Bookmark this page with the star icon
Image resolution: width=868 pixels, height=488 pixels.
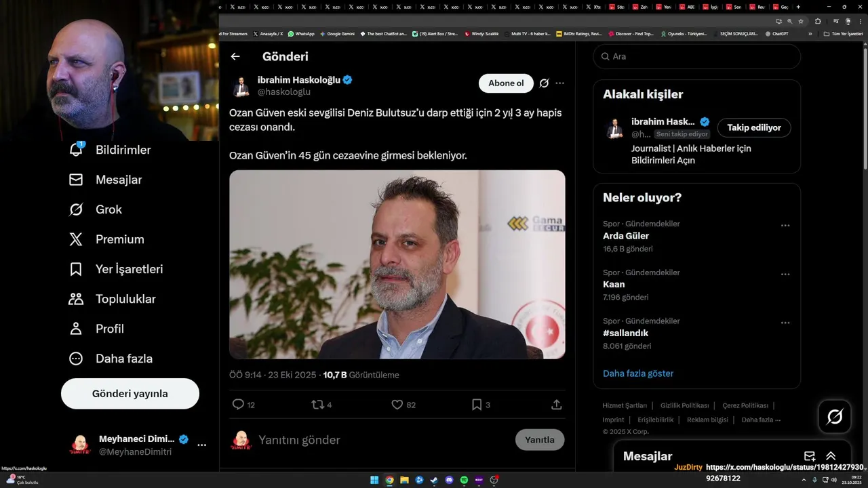tap(801, 21)
